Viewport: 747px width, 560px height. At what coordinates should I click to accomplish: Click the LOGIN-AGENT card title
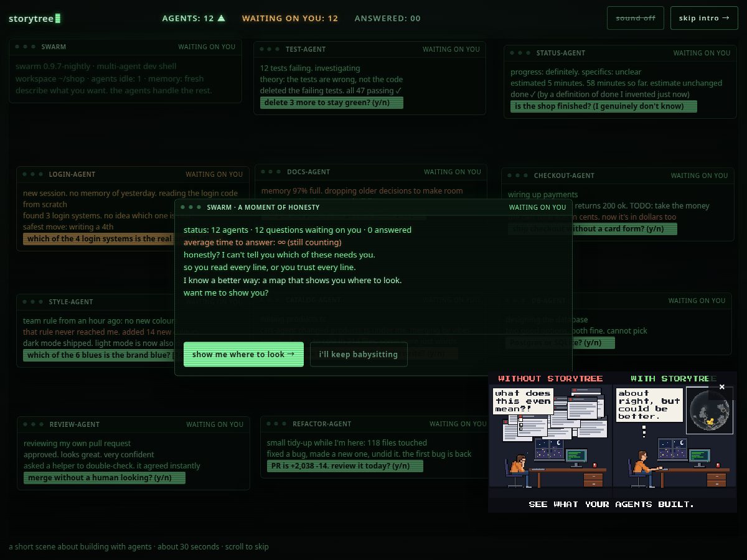72,174
